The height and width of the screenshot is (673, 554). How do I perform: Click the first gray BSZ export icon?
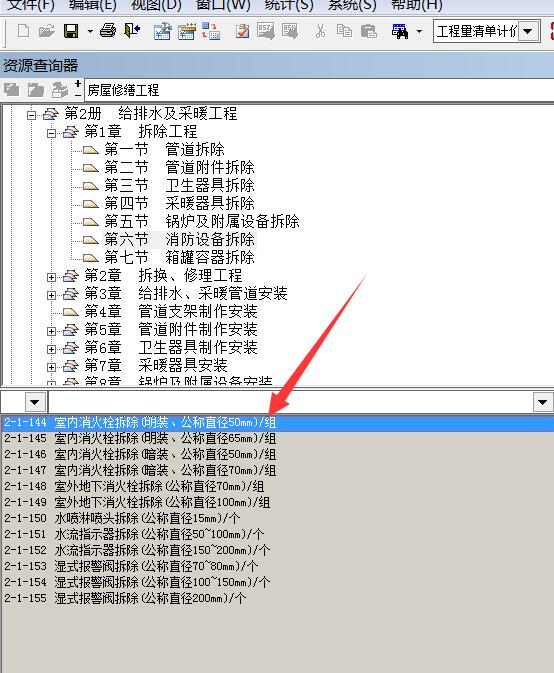[x=266, y=31]
